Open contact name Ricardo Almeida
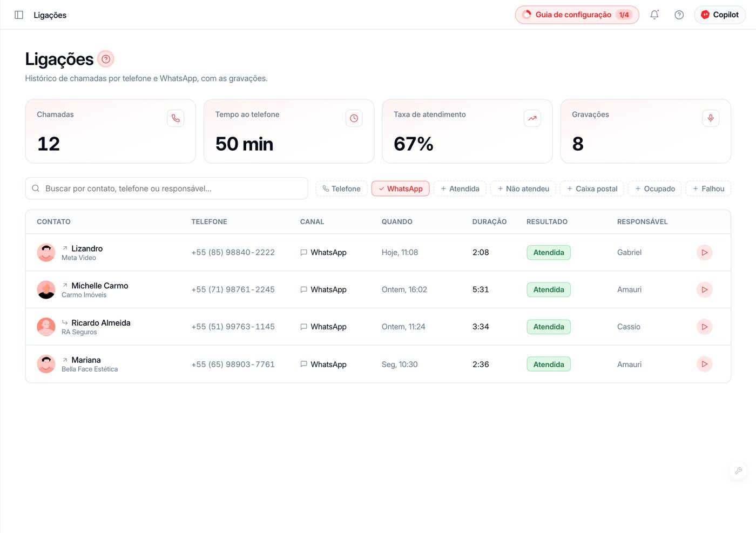The height and width of the screenshot is (533, 756). [x=101, y=323]
